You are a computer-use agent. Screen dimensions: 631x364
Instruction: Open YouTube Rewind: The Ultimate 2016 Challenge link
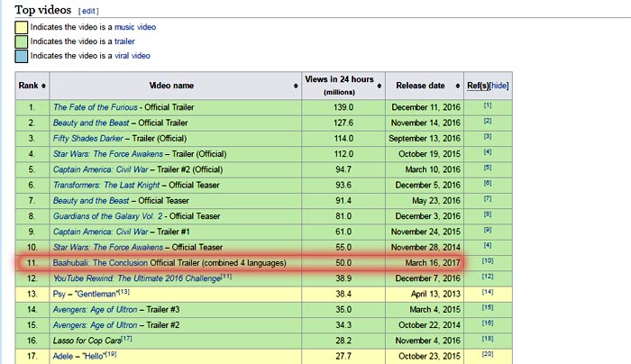[137, 278]
